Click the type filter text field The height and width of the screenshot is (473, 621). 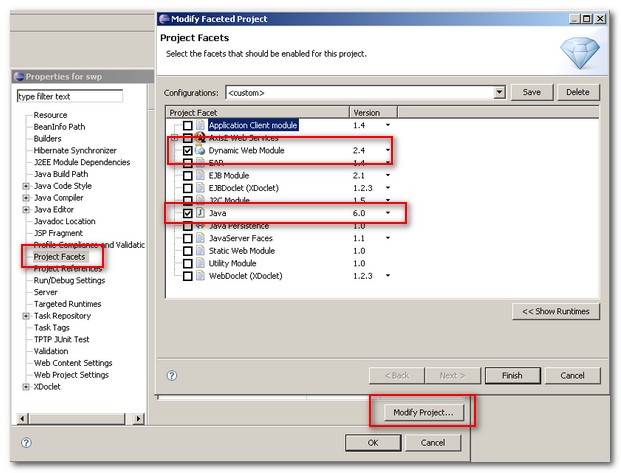click(x=70, y=96)
